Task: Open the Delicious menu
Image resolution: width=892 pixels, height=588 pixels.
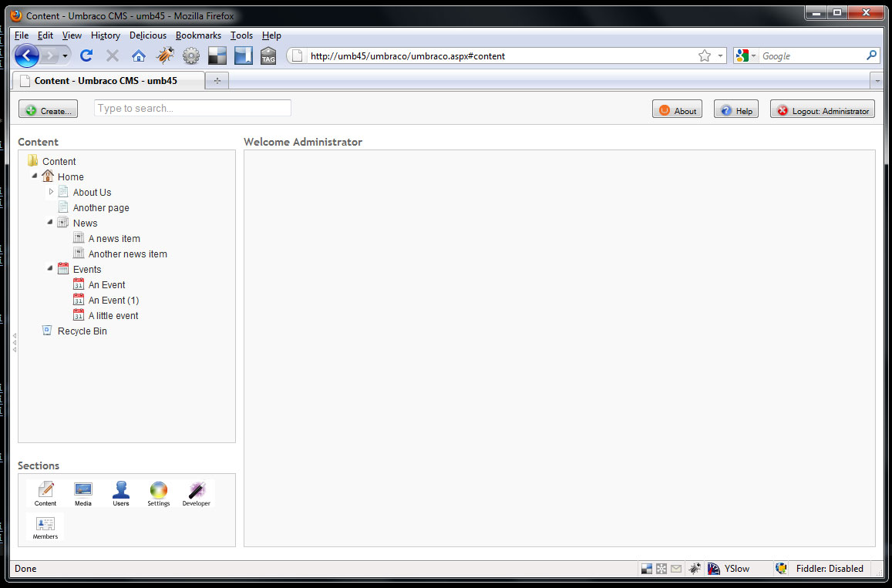Action: [148, 35]
